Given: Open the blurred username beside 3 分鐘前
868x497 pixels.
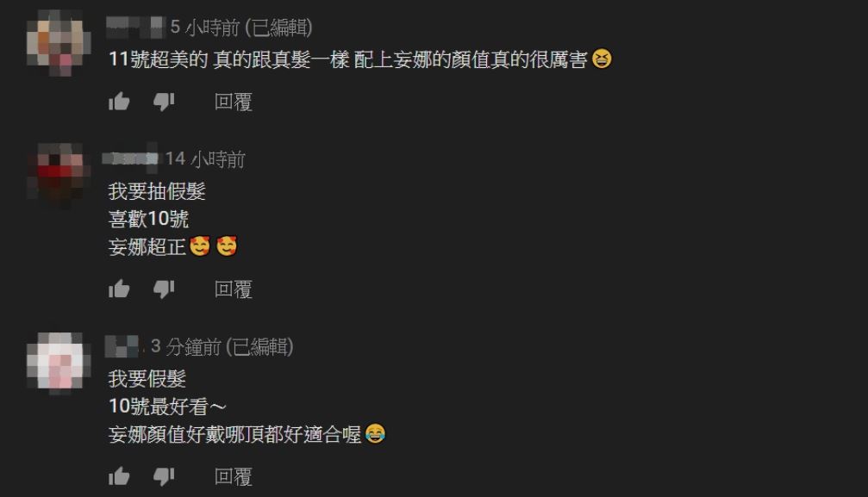Looking at the screenshot, I should 122,347.
